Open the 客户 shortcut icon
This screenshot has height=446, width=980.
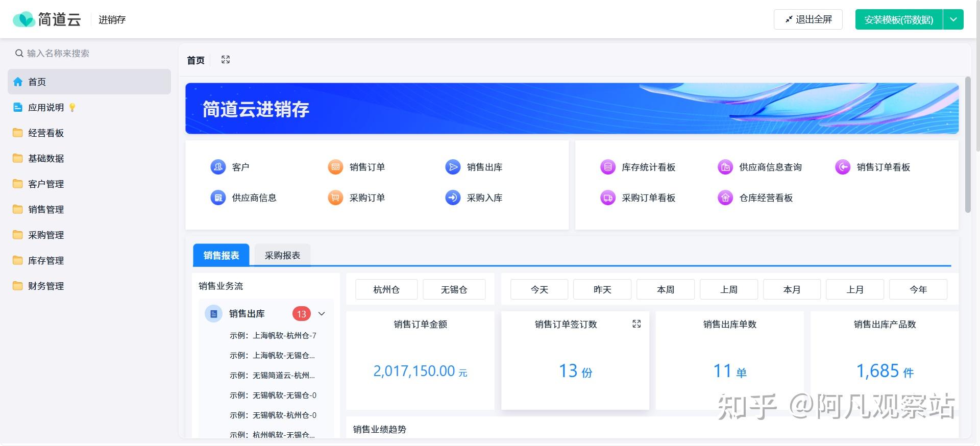click(218, 167)
